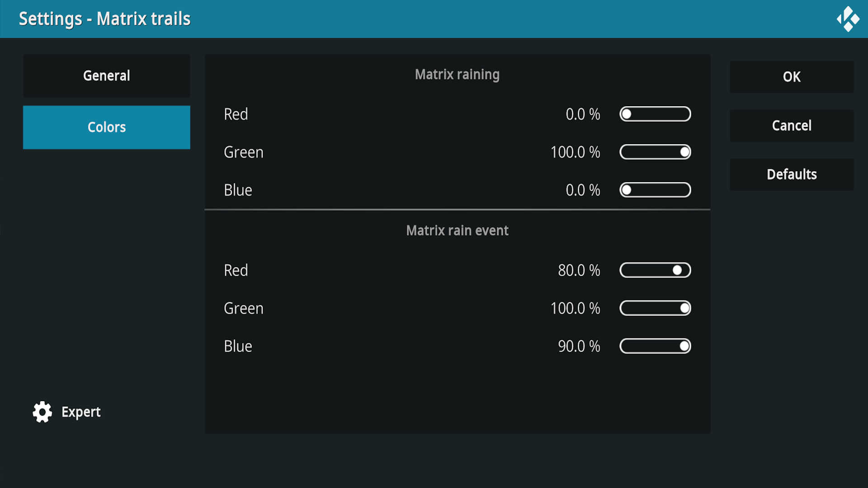This screenshot has width=868, height=488.
Task: Click the Kodi logo icon
Action: [848, 19]
